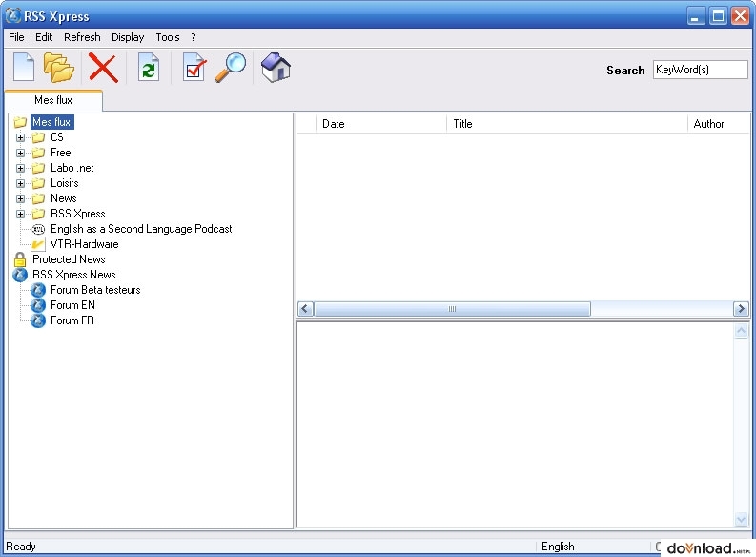Click the RSS Xpress title bar logo
Screen dimensions: 756x557
pyautogui.click(x=13, y=16)
